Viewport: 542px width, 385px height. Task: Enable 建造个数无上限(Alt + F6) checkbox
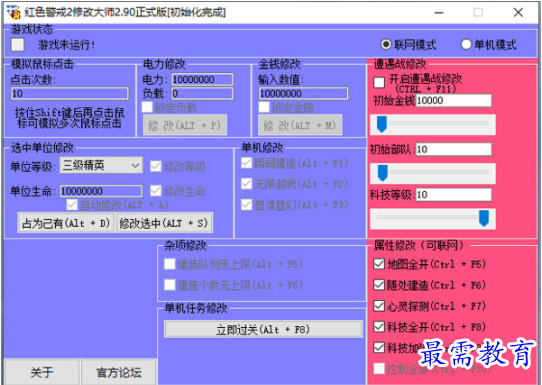tap(169, 285)
